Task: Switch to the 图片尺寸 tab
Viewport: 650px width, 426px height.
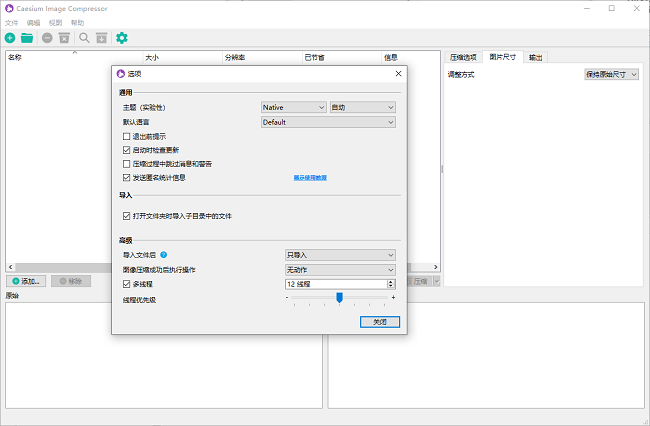Action: coord(503,57)
